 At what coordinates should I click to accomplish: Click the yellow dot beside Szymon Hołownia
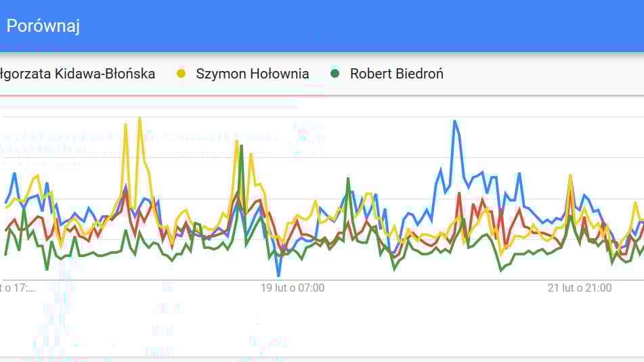(181, 74)
